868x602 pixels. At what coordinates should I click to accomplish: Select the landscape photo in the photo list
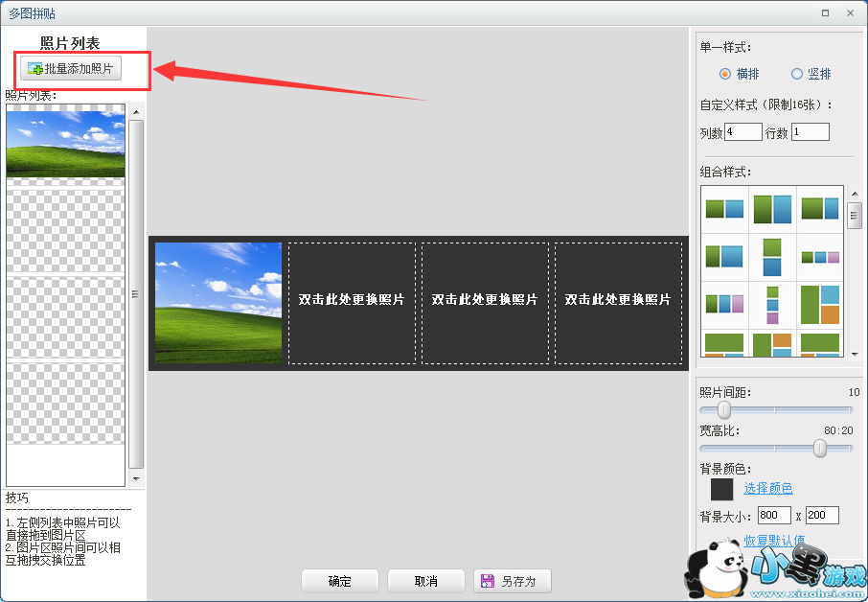click(x=65, y=144)
